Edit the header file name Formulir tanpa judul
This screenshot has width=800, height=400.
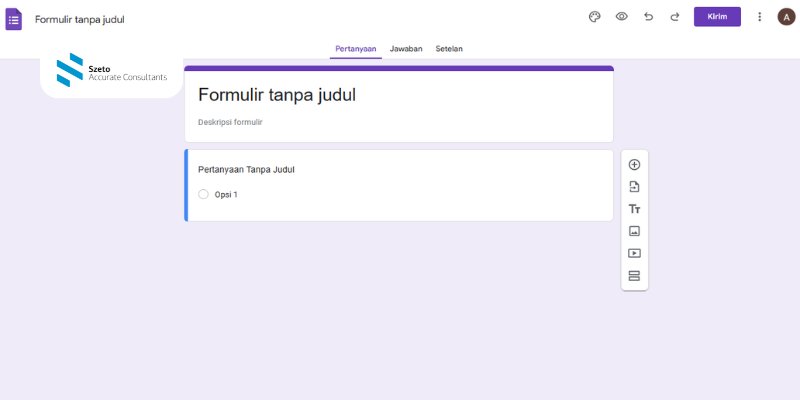click(80, 20)
